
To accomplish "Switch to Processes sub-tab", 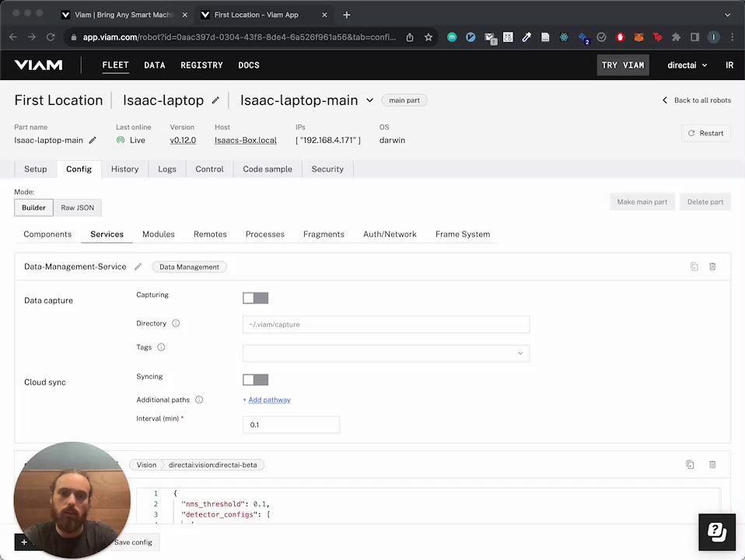I will pyautogui.click(x=264, y=234).
